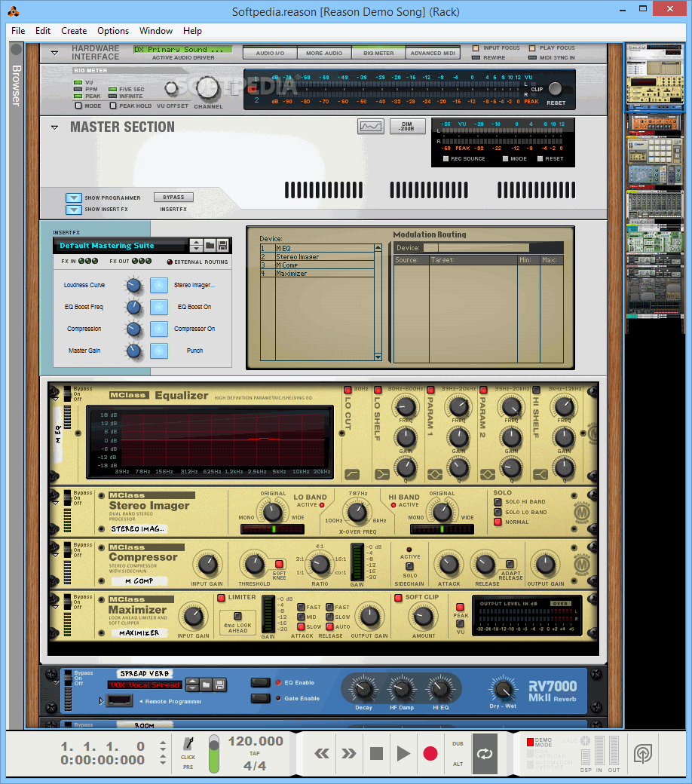692x784 pixels.
Task: Click the Stop transport button
Action: click(x=376, y=754)
